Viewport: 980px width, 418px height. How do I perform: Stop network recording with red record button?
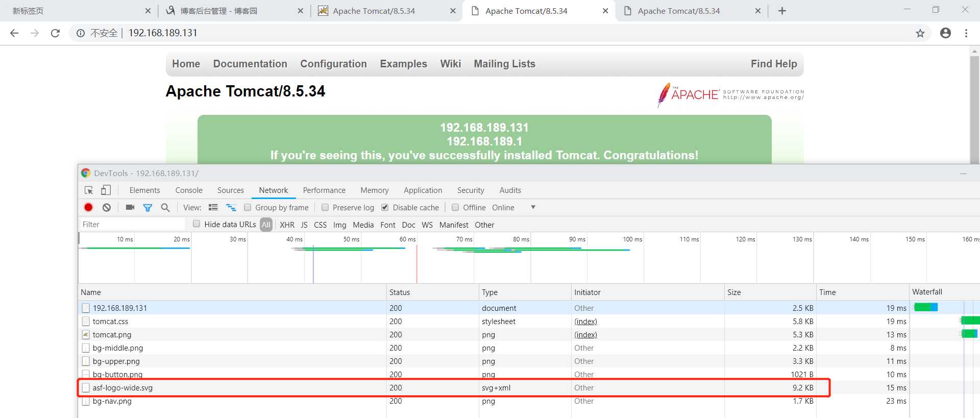(88, 207)
